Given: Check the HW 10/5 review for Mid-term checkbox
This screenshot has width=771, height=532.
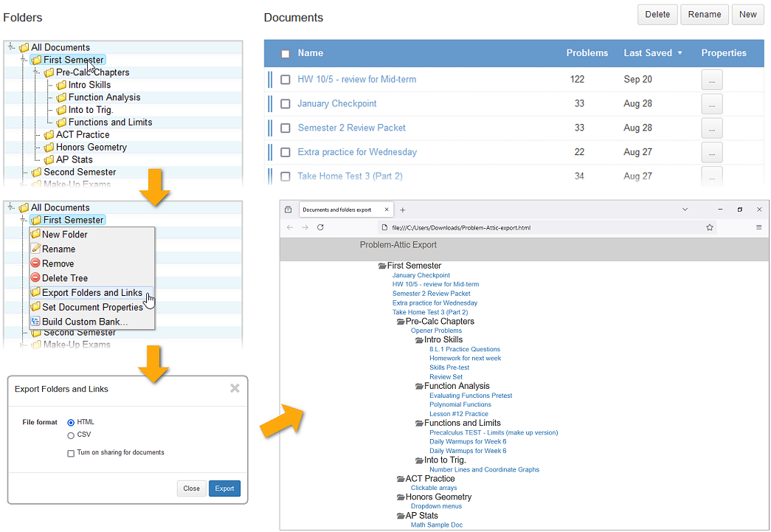Looking at the screenshot, I should pos(286,80).
